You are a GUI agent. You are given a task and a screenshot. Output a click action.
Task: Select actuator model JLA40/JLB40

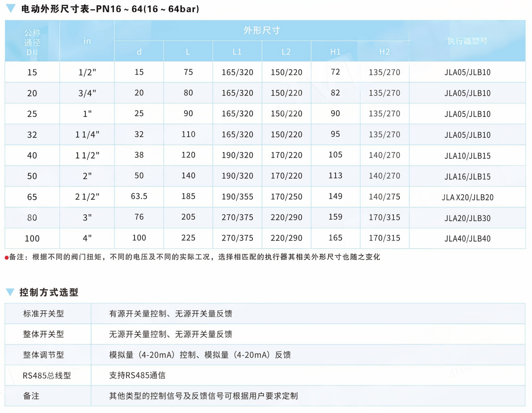click(x=467, y=238)
